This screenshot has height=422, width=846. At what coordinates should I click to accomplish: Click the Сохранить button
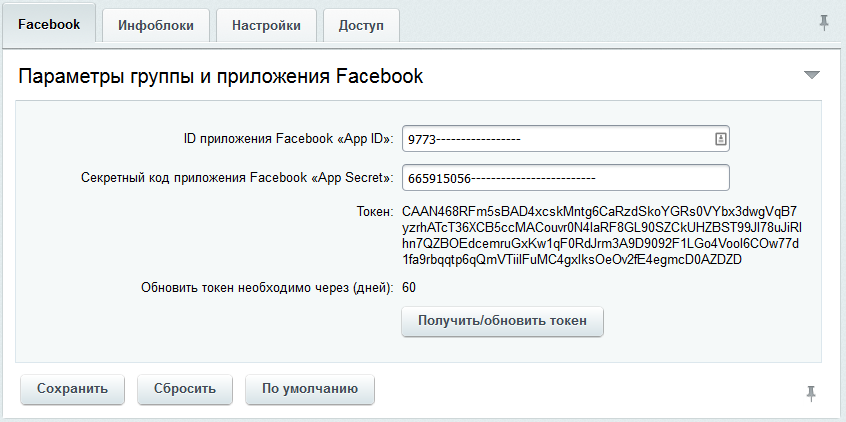click(x=72, y=389)
